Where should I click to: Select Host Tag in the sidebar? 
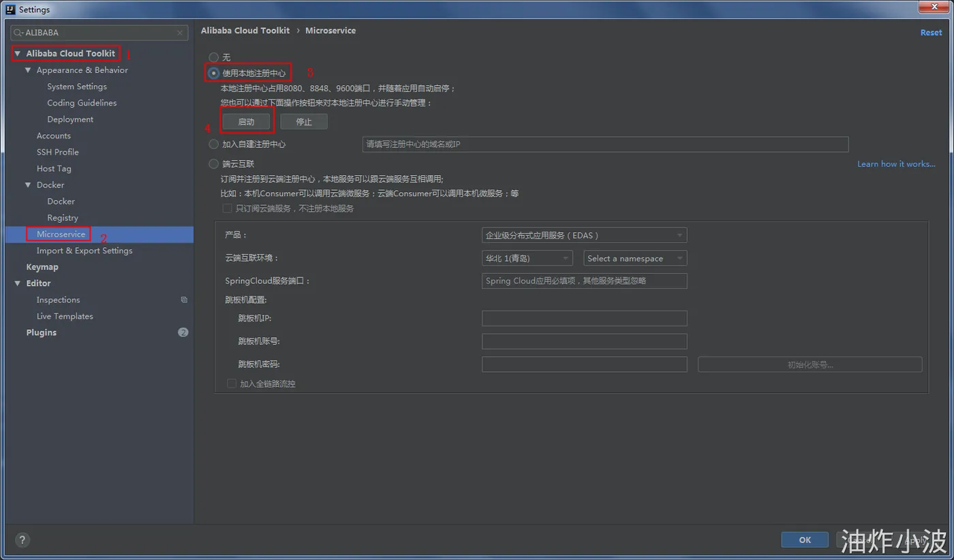click(54, 168)
